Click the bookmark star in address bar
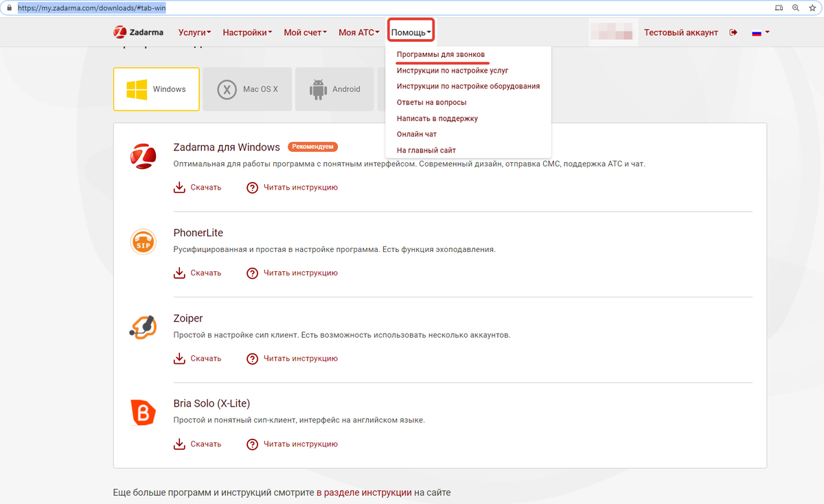This screenshot has width=824, height=504. (x=814, y=8)
